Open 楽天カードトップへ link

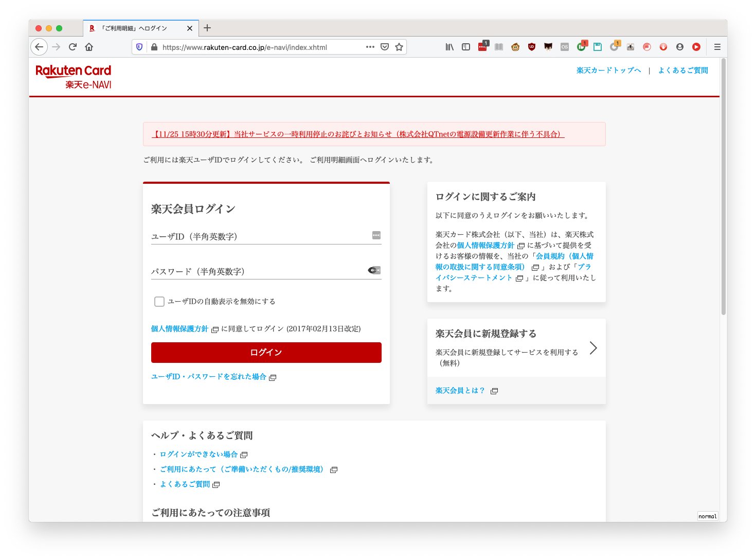(x=608, y=71)
